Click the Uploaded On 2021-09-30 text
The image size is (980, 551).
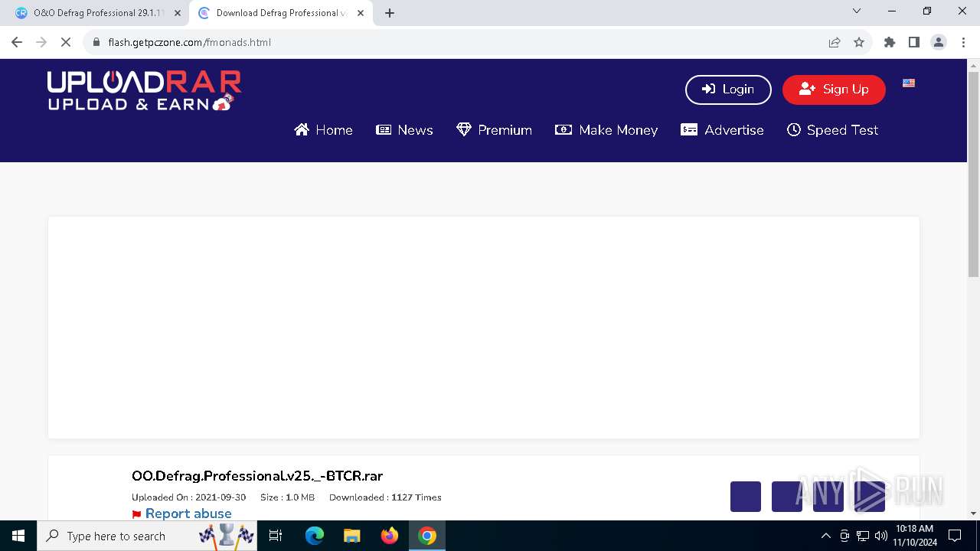tap(188, 497)
